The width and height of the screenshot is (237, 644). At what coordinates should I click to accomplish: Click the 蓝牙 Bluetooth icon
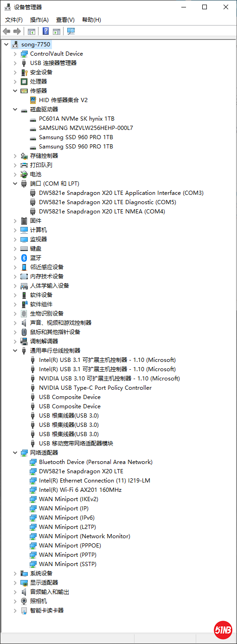24,258
